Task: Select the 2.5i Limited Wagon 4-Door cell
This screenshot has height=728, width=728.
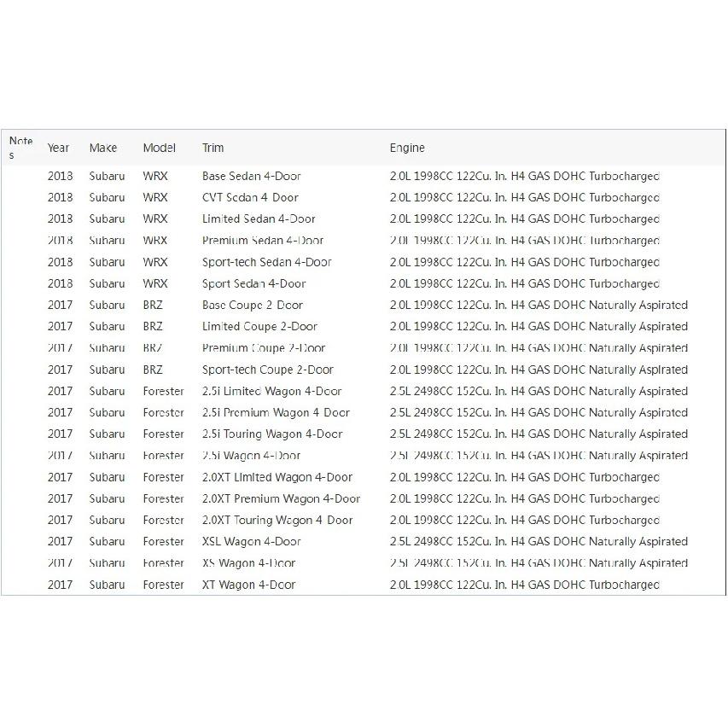Action: click(271, 392)
